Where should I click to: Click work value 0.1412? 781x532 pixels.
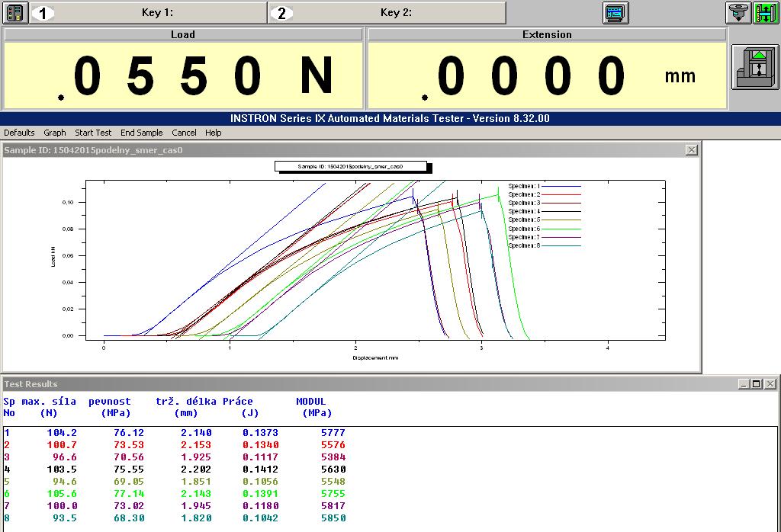(x=261, y=470)
